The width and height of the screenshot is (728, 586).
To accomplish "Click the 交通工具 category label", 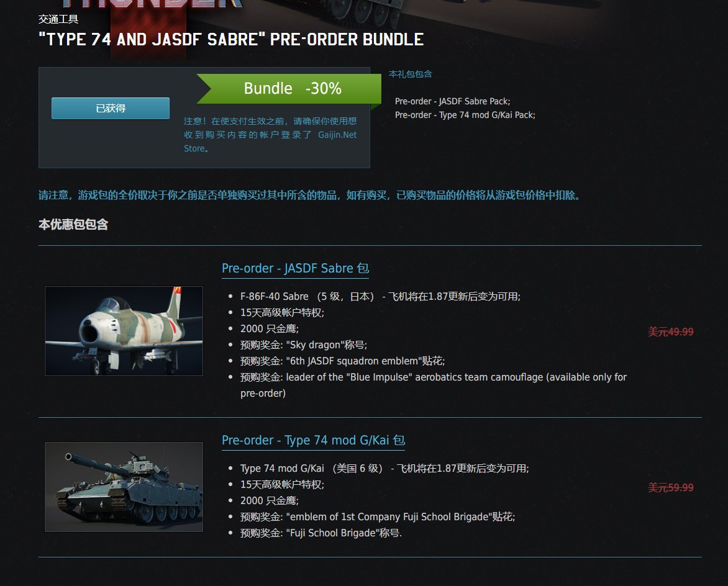I will [x=58, y=19].
